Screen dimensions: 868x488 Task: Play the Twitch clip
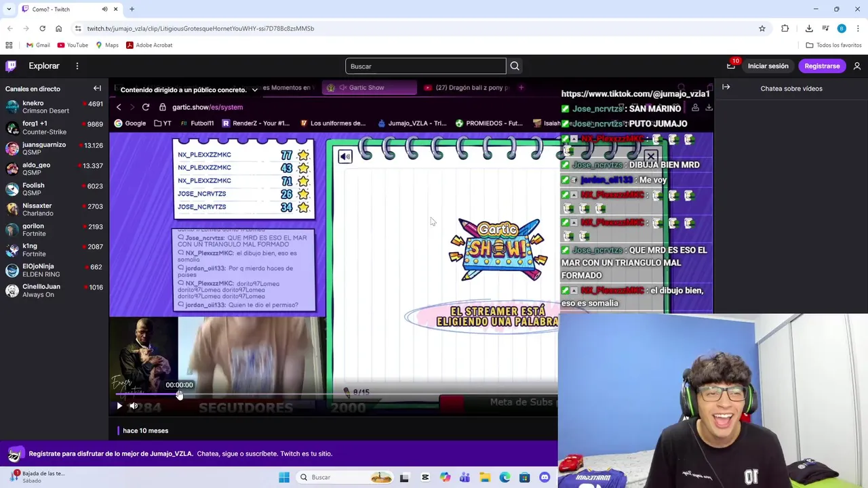(x=119, y=406)
